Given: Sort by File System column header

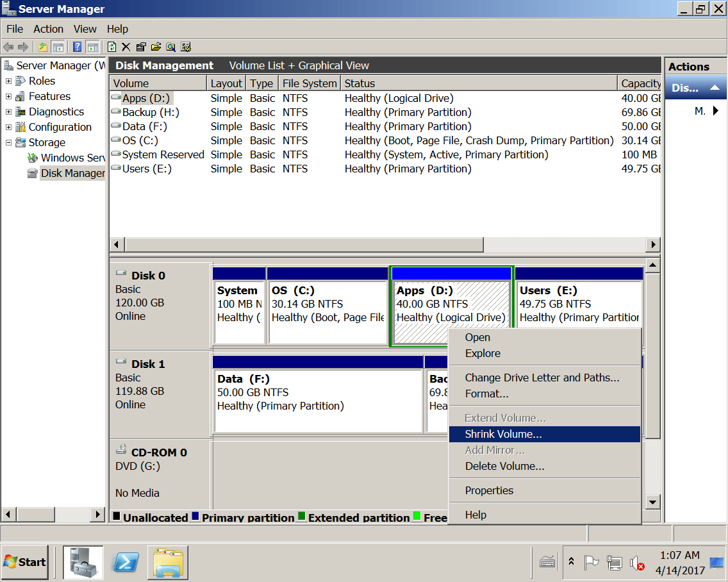Looking at the screenshot, I should click(309, 83).
